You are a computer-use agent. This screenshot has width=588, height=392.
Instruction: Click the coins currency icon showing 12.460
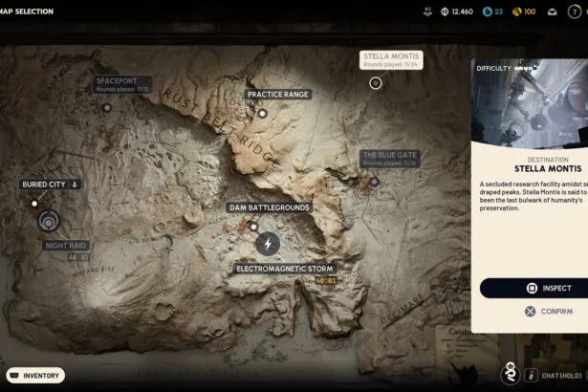coord(445,11)
